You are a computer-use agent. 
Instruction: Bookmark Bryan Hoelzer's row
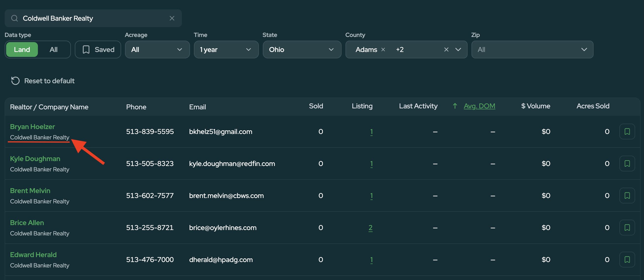627,132
